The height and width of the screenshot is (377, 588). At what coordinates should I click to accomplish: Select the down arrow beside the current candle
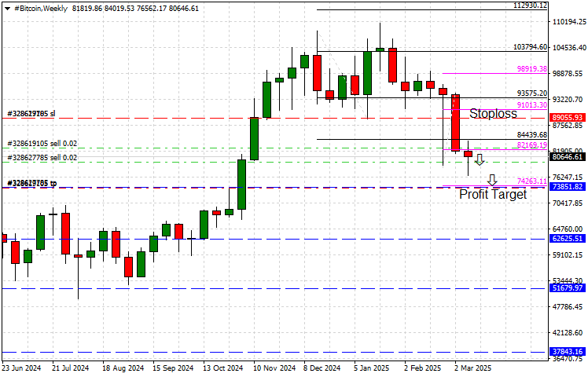[480, 159]
